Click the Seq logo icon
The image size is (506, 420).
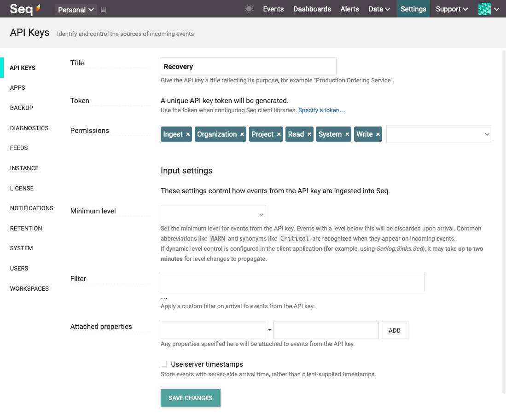(25, 9)
